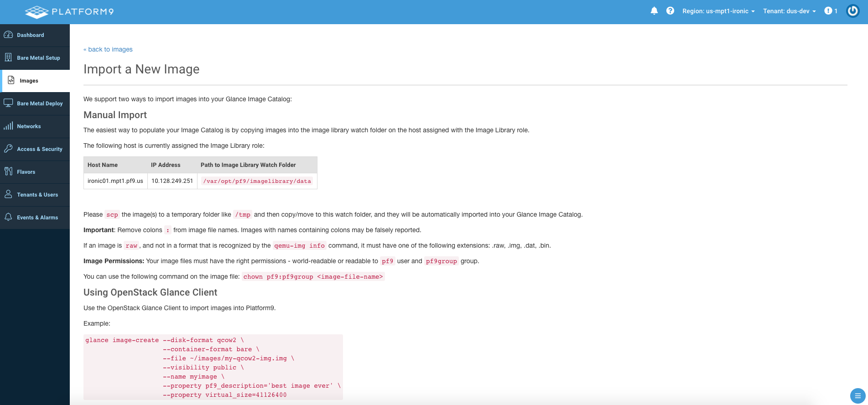The image size is (868, 405).
Task: Click the /tmp code snippet
Action: click(x=243, y=215)
